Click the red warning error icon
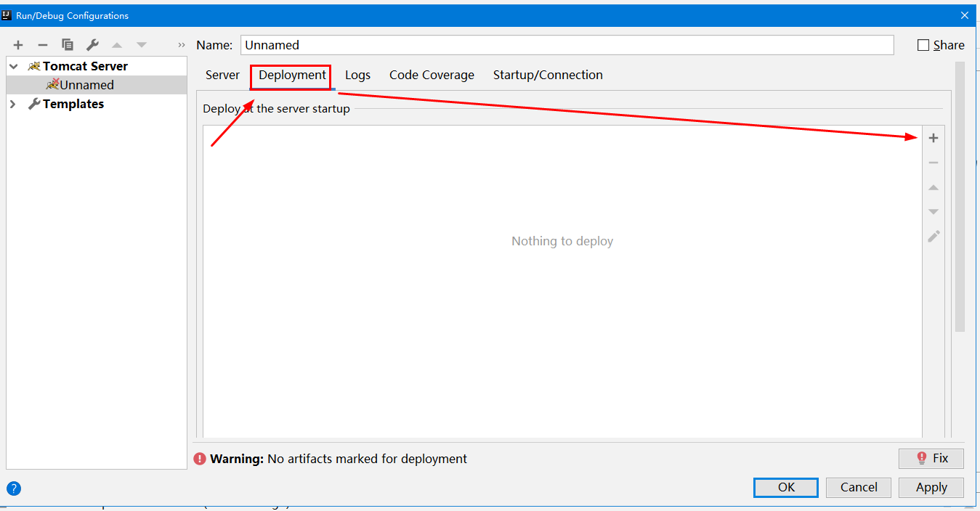This screenshot has height=511, width=980. (200, 459)
